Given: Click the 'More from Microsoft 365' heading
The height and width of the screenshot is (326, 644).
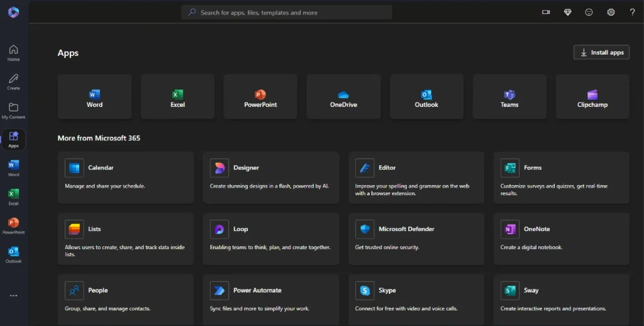Looking at the screenshot, I should [99, 138].
